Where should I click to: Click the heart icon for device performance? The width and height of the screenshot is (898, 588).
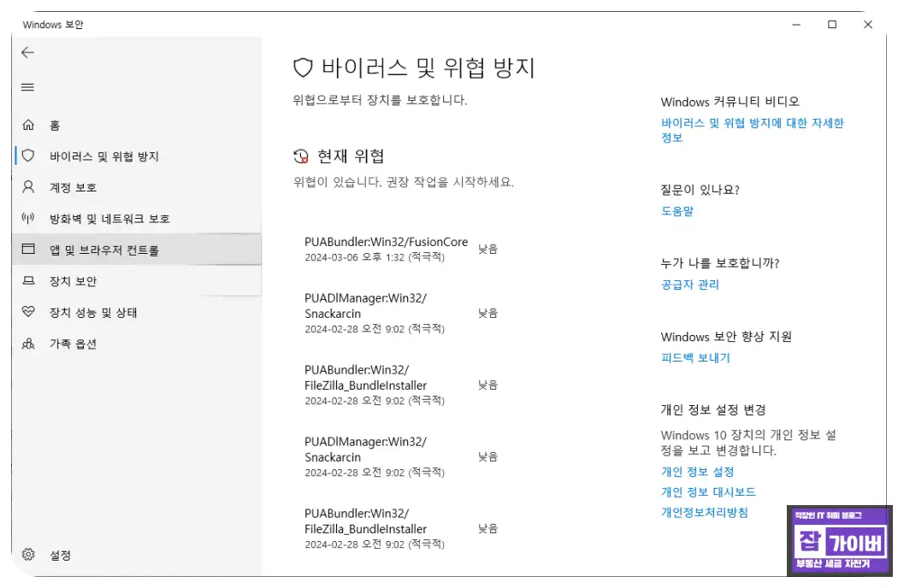coord(28,311)
